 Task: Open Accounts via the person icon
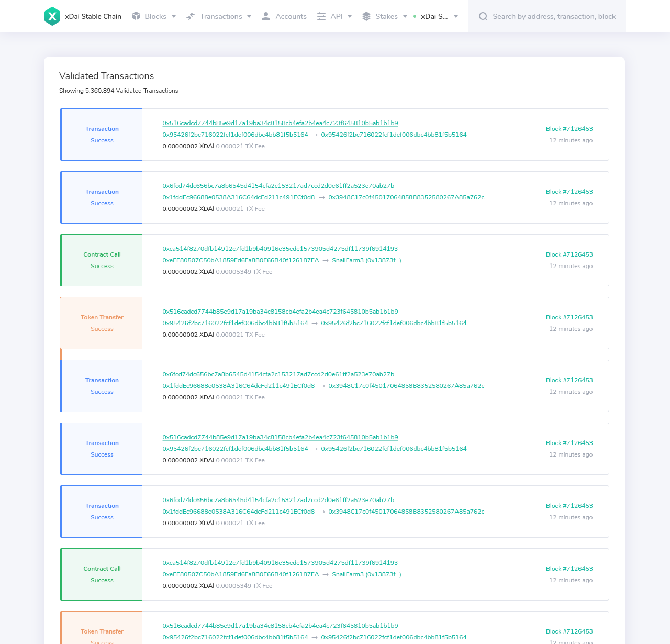pyautogui.click(x=266, y=16)
